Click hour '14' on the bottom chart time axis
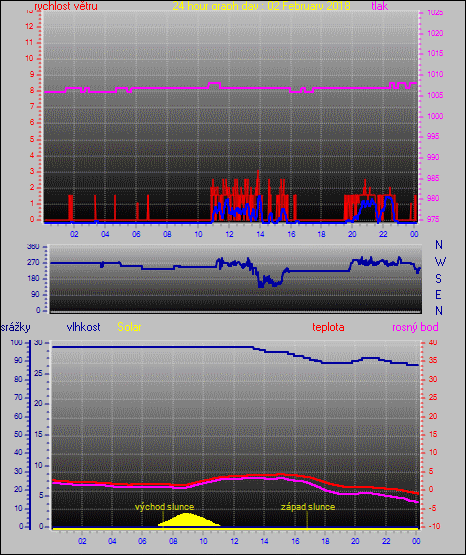 point(264,541)
